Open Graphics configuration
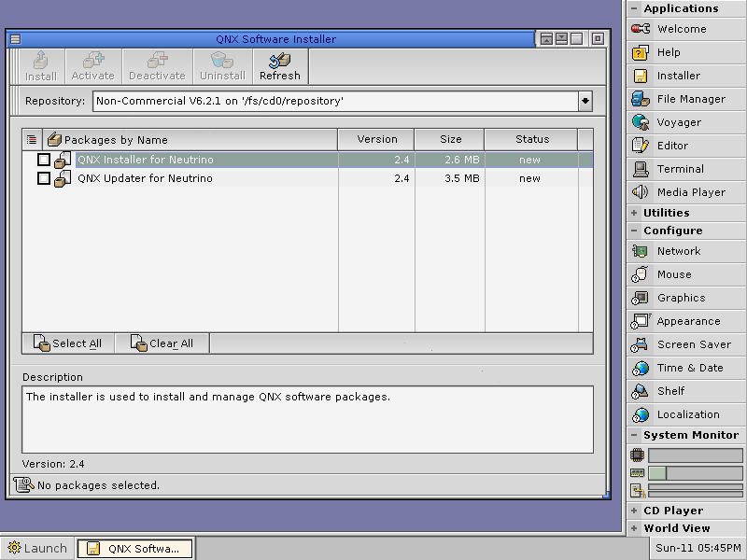747x560 pixels. [686, 298]
